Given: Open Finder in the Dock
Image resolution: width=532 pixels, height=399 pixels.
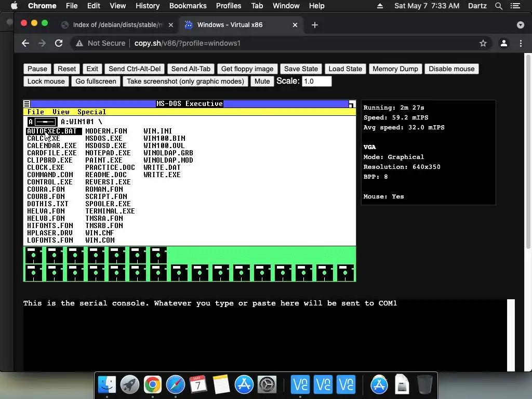Looking at the screenshot, I should point(107,384).
